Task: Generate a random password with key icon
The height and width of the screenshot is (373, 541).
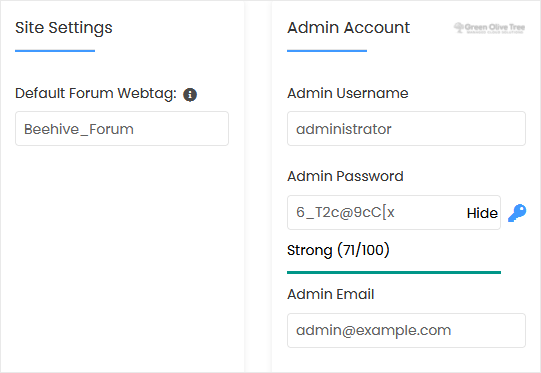Action: [x=517, y=213]
